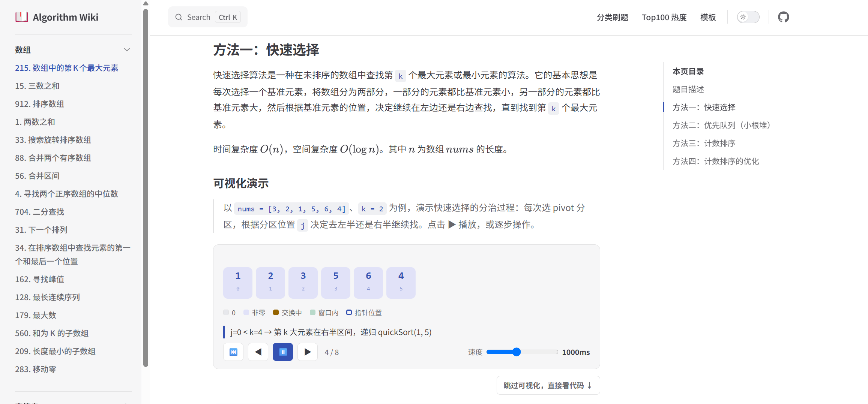Step forward one frame in visualization
Screen dimensions: 868x404
coord(308,352)
